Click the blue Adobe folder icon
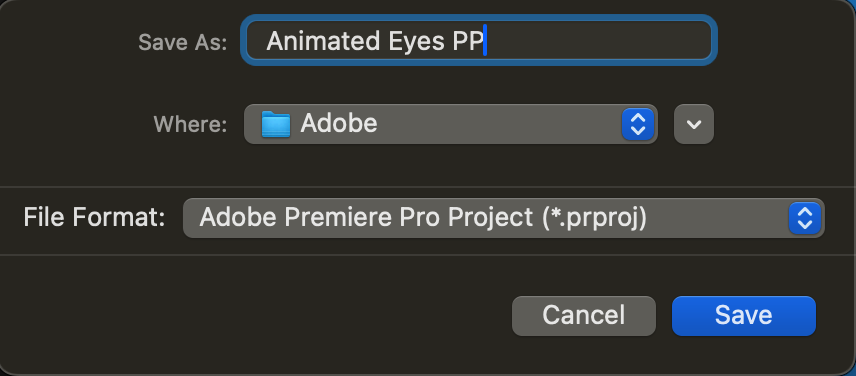This screenshot has width=856, height=376. [275, 124]
